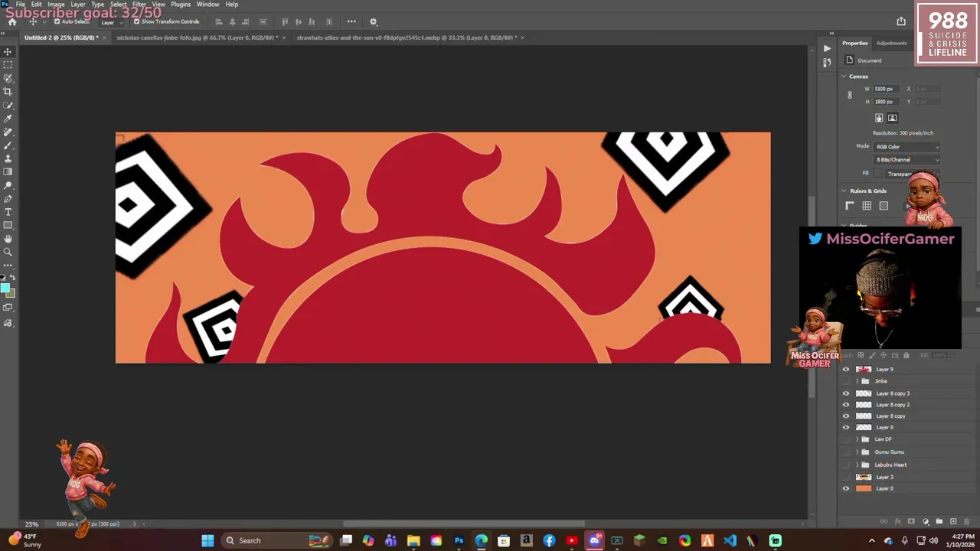
Task: Hide Layer 8 copy
Action: pos(846,416)
